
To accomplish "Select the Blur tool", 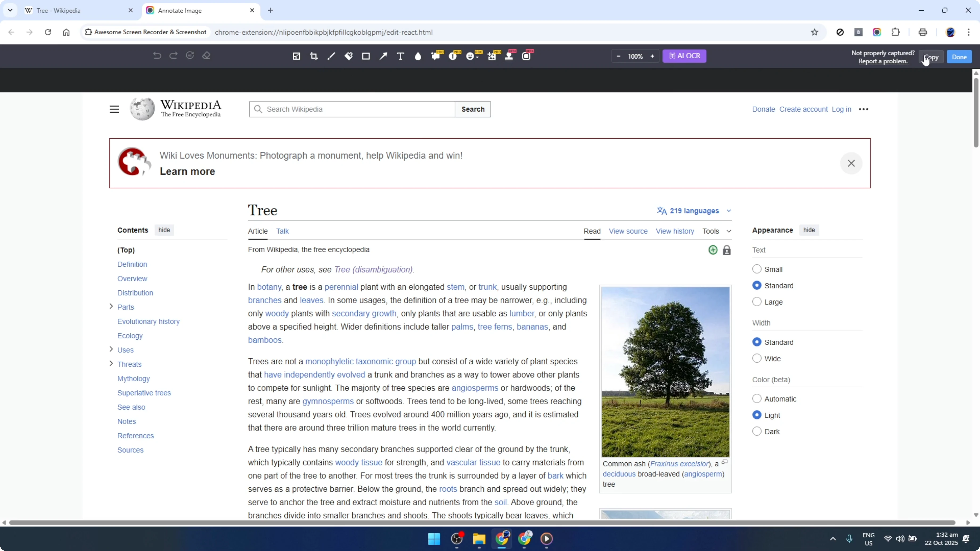I will pos(418,56).
